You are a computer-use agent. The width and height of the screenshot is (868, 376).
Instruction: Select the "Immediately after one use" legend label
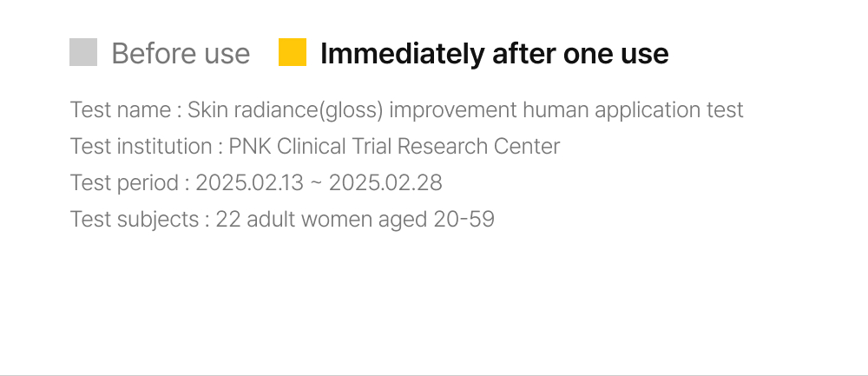pos(494,54)
